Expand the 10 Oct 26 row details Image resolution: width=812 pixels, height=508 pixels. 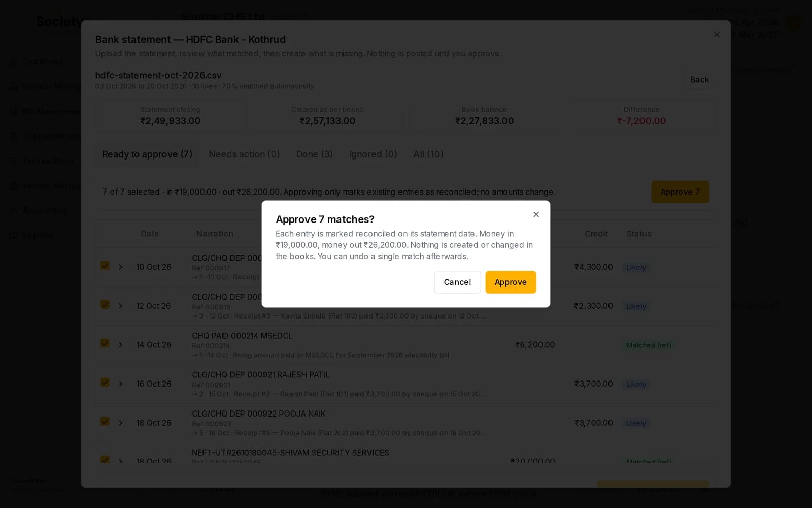120,267
